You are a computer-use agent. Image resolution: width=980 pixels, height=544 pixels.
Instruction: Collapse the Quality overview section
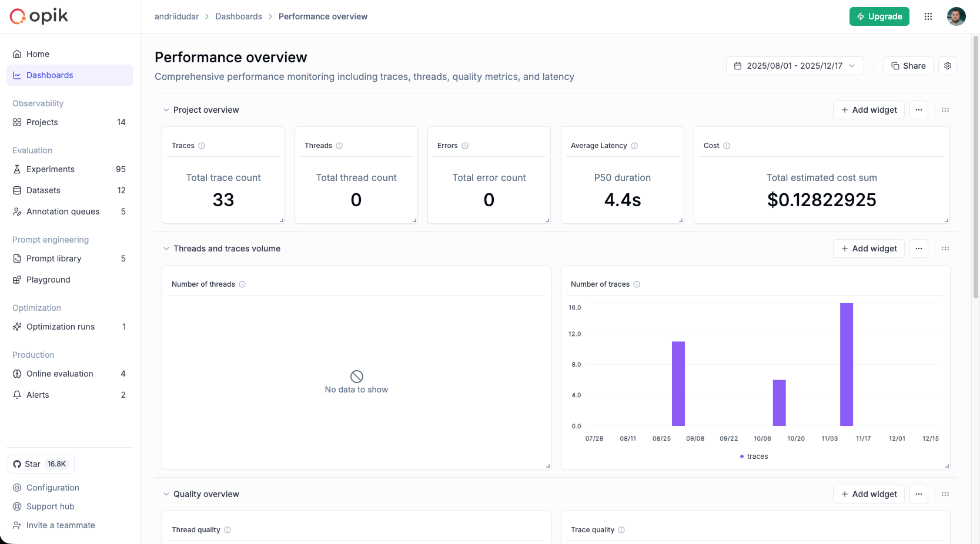click(x=166, y=494)
